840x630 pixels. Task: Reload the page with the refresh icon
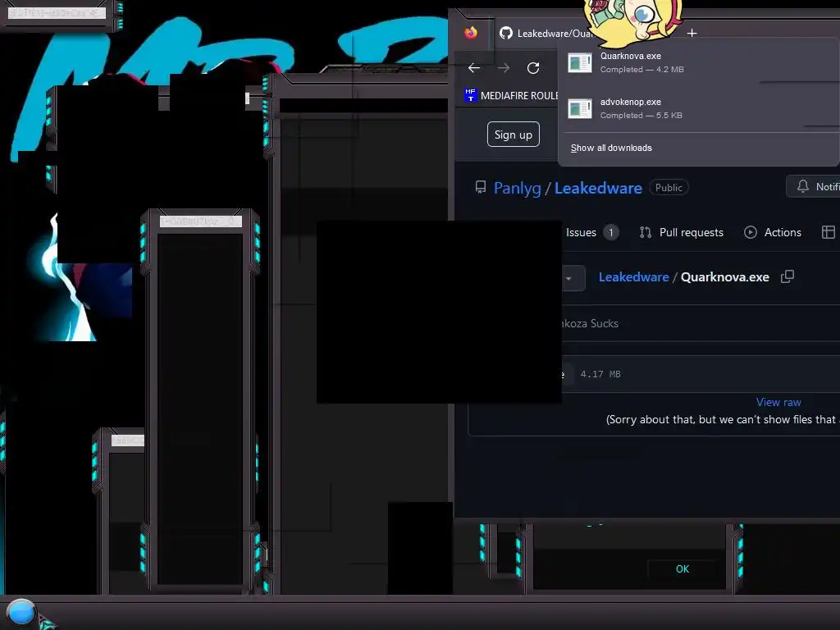tap(533, 68)
